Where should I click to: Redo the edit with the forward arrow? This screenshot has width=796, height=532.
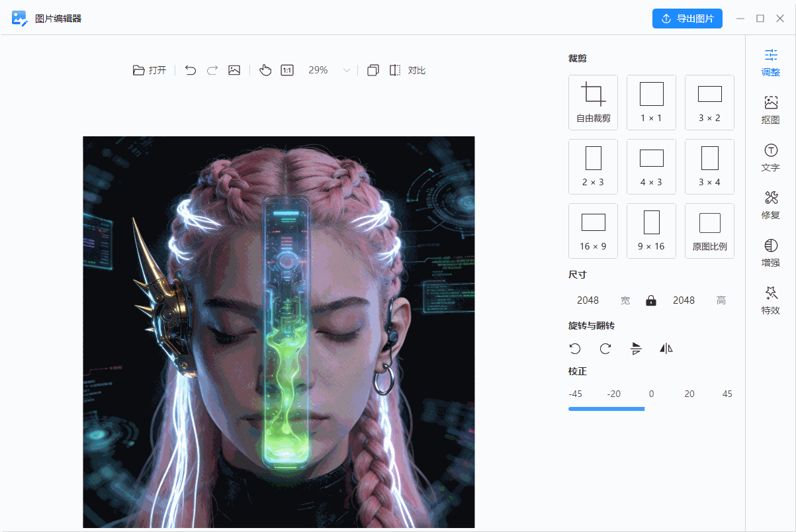(212, 69)
